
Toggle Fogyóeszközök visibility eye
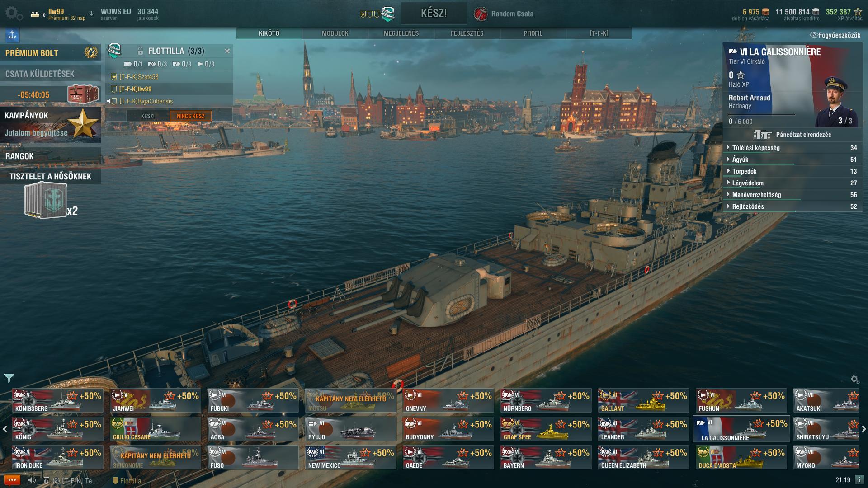pos(814,35)
